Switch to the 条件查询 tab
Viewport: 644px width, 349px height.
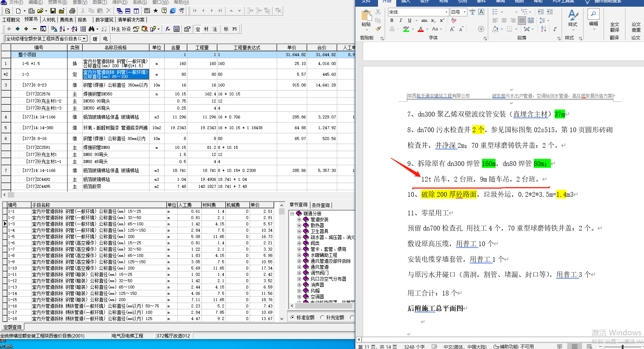point(321,205)
